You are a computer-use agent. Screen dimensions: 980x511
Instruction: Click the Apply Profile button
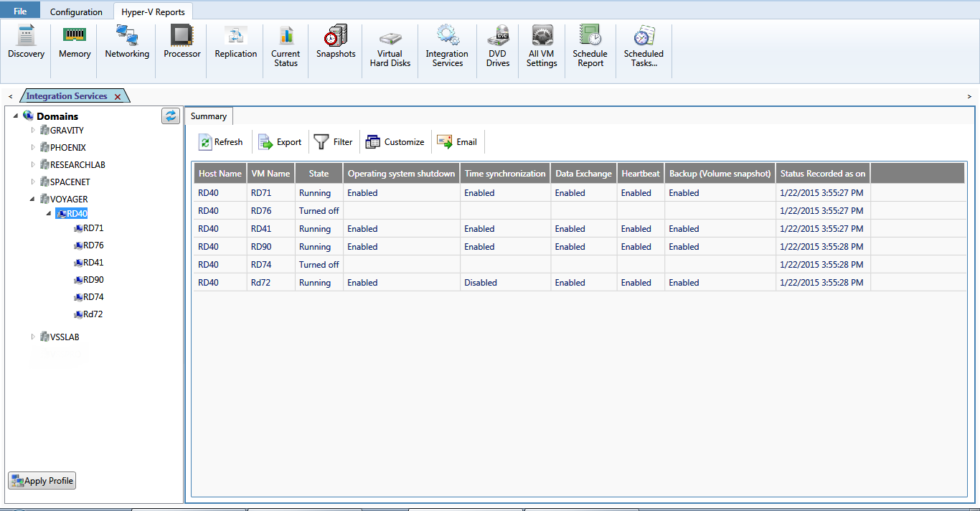pyautogui.click(x=42, y=481)
